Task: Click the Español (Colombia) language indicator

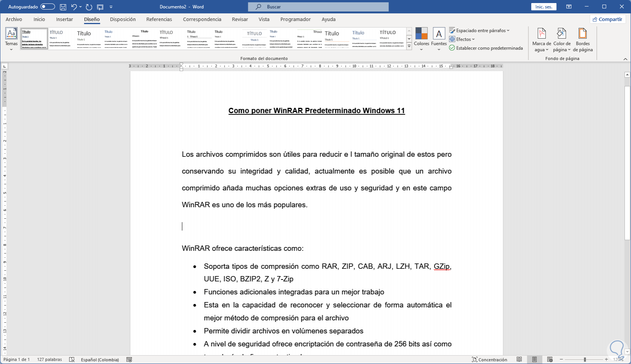Action: click(x=100, y=359)
